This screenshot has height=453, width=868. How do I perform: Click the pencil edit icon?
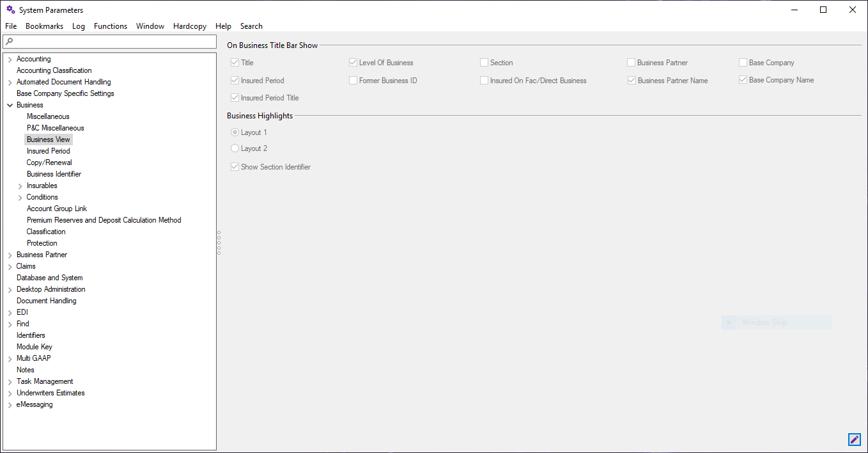pyautogui.click(x=854, y=440)
